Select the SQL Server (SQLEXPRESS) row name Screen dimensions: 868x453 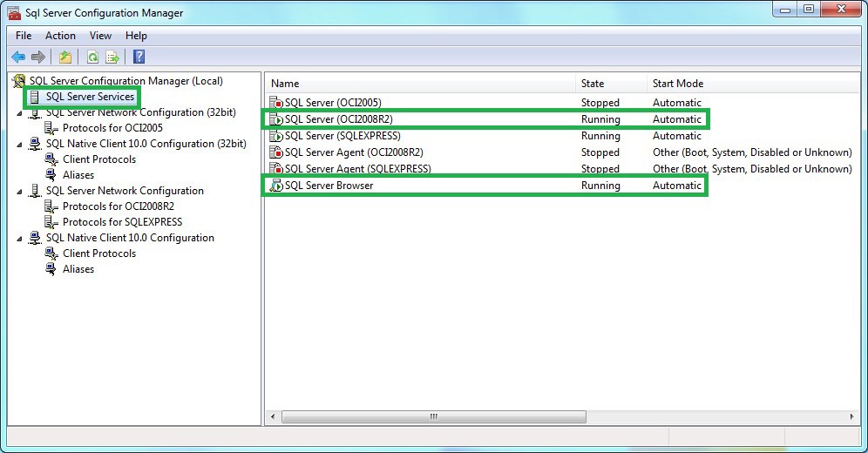click(342, 136)
